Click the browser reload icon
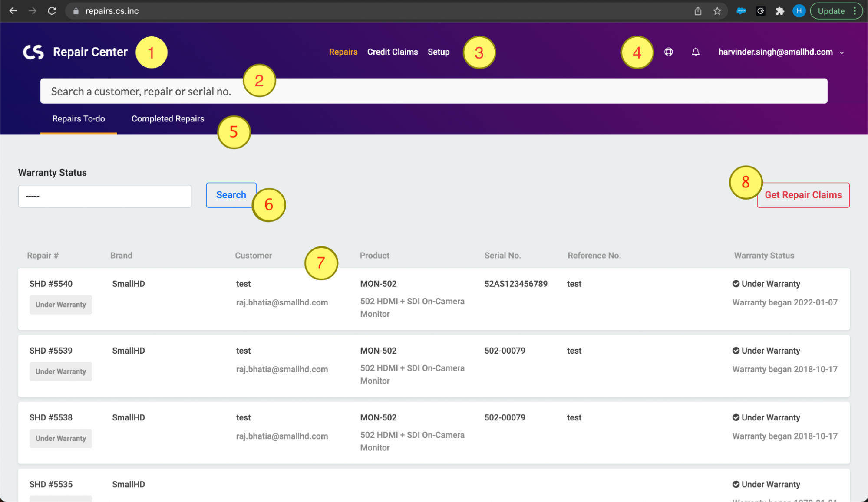 [x=52, y=11]
